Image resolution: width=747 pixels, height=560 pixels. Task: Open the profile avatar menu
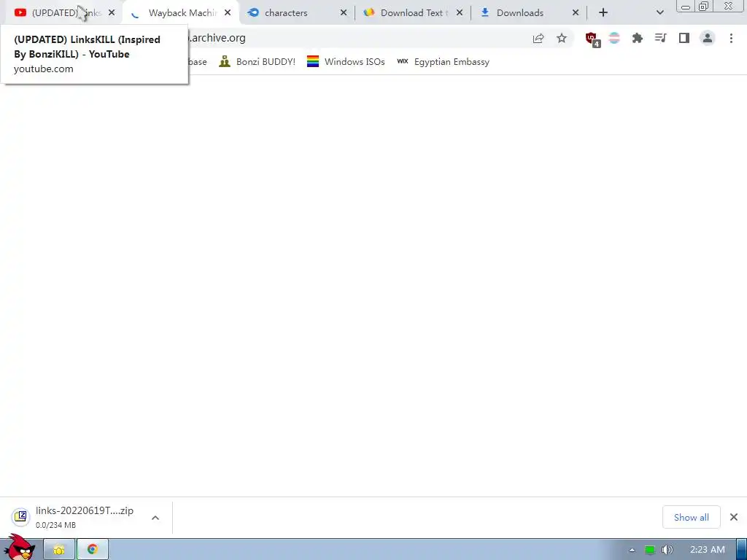coord(708,38)
